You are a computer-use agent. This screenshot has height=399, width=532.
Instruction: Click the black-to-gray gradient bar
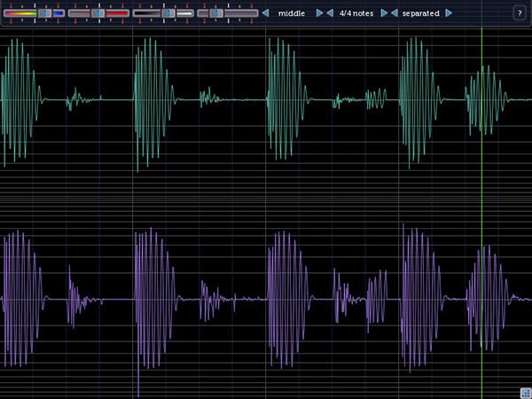pos(146,13)
